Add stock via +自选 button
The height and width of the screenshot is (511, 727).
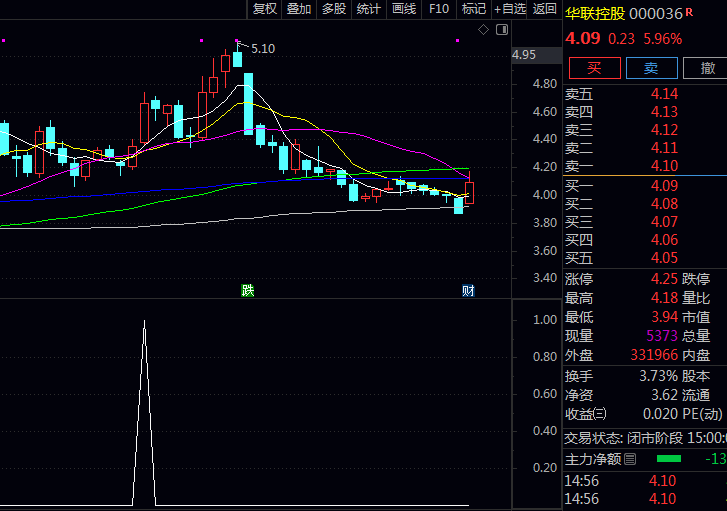coord(510,9)
